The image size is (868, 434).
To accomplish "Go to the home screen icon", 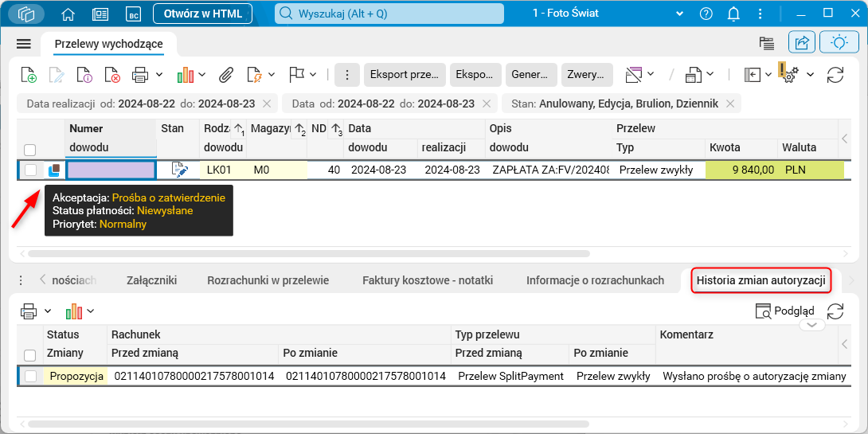I will (x=68, y=14).
